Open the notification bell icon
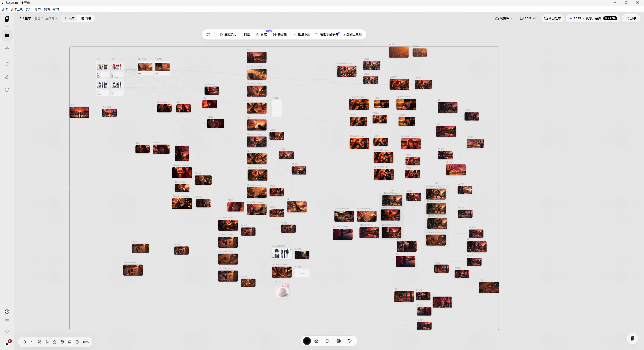The width and height of the screenshot is (644, 350). point(7,331)
